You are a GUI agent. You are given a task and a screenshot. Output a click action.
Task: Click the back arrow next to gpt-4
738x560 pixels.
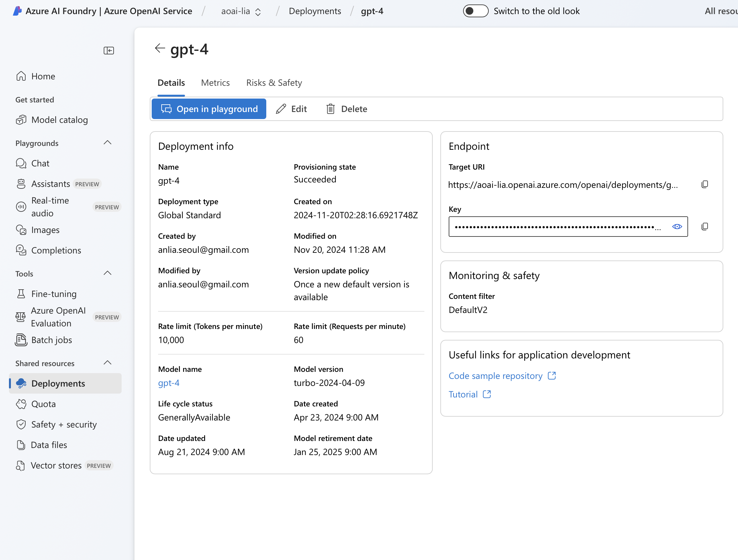tap(160, 48)
